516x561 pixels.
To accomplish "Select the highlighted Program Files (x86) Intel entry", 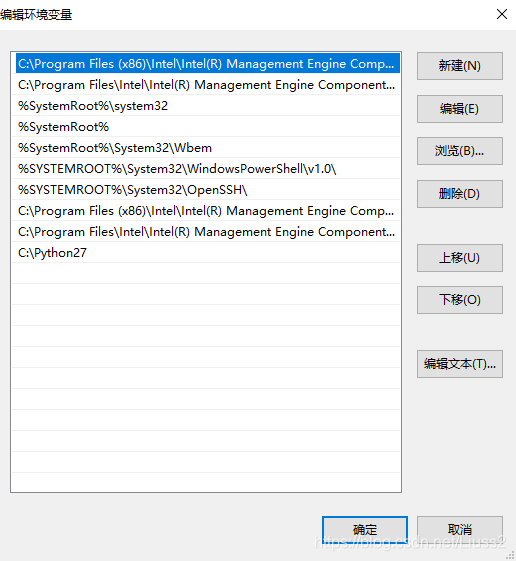I will tap(208, 63).
